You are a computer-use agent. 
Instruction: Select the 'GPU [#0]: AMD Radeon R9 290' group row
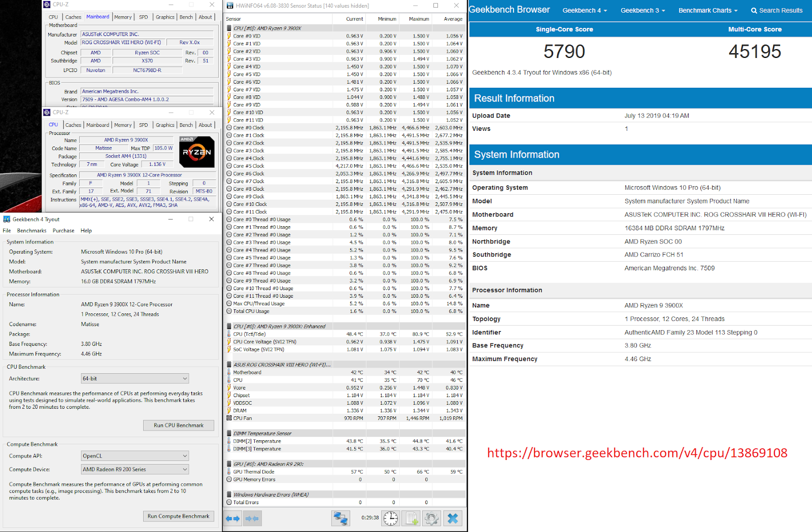coord(345,464)
